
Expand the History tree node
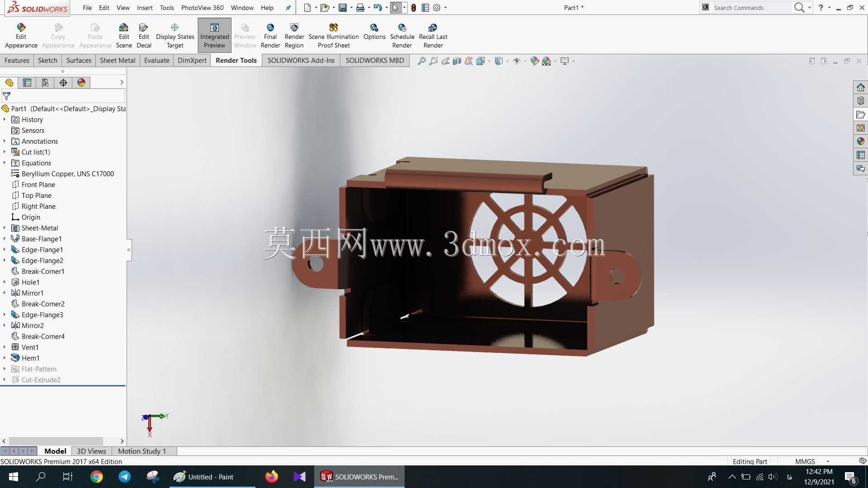5,119
